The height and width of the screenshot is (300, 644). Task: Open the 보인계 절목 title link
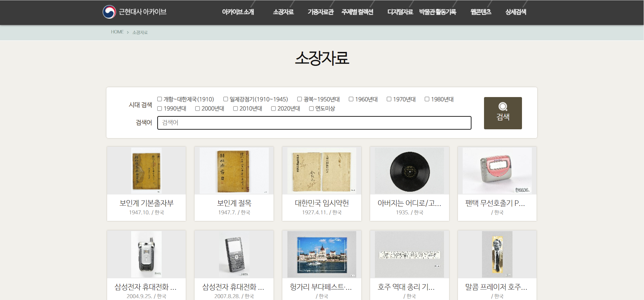[234, 203]
